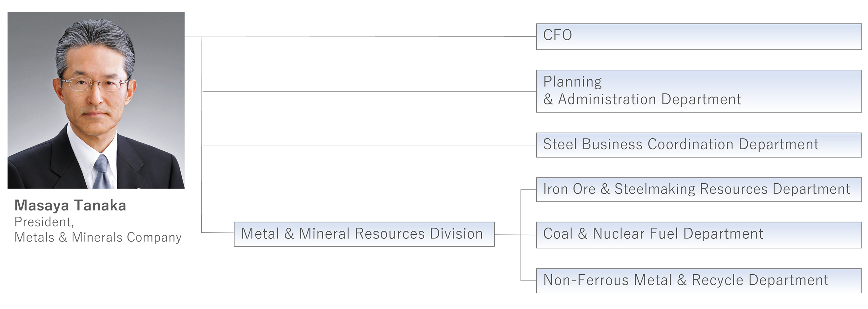Click the CFO box
868x309 pixels.
tap(699, 36)
